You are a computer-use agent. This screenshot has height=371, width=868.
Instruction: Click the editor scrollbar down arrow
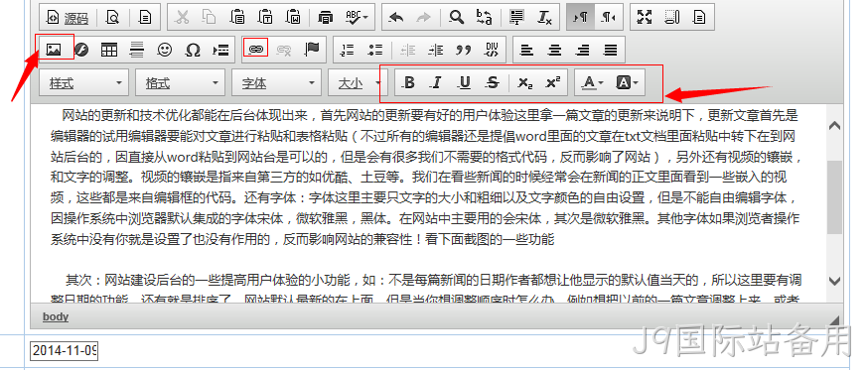[834, 281]
